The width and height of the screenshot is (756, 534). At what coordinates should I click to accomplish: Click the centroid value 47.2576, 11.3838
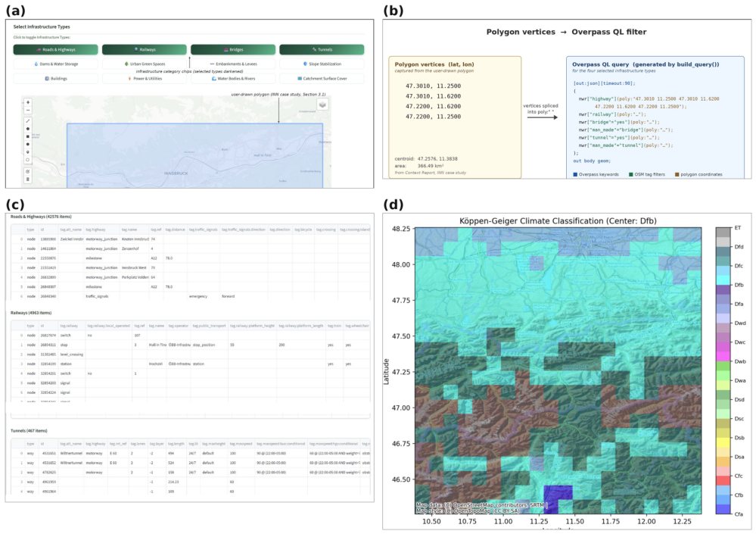pyautogui.click(x=437, y=159)
